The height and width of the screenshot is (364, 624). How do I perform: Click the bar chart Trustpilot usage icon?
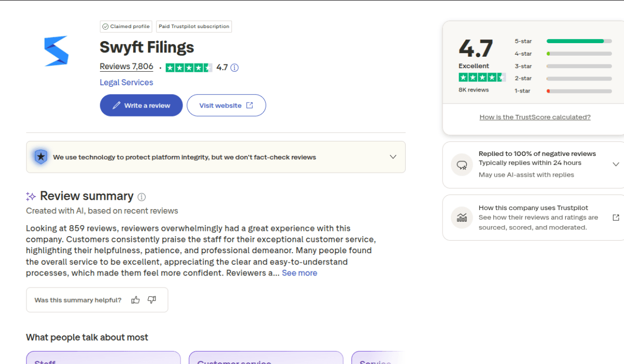point(462,217)
